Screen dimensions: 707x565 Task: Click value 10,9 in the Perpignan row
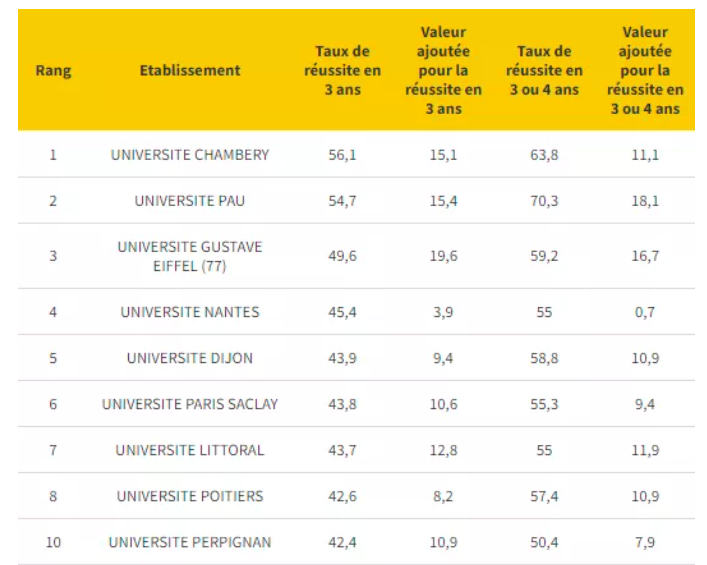pos(443,542)
